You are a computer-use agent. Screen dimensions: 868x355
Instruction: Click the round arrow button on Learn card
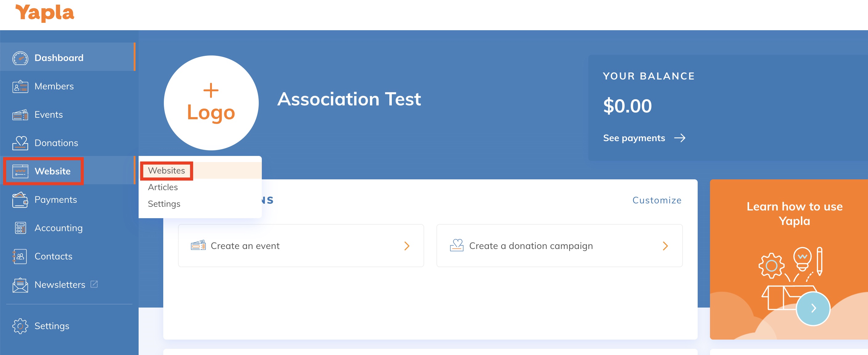[x=813, y=308]
